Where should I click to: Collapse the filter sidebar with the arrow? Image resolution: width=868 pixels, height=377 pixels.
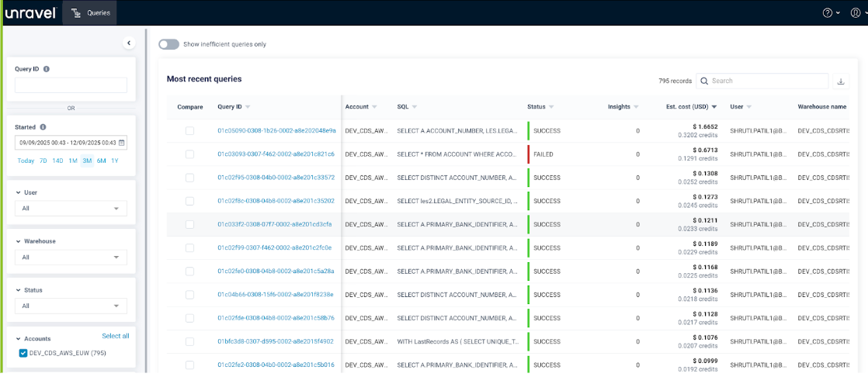tap(129, 43)
